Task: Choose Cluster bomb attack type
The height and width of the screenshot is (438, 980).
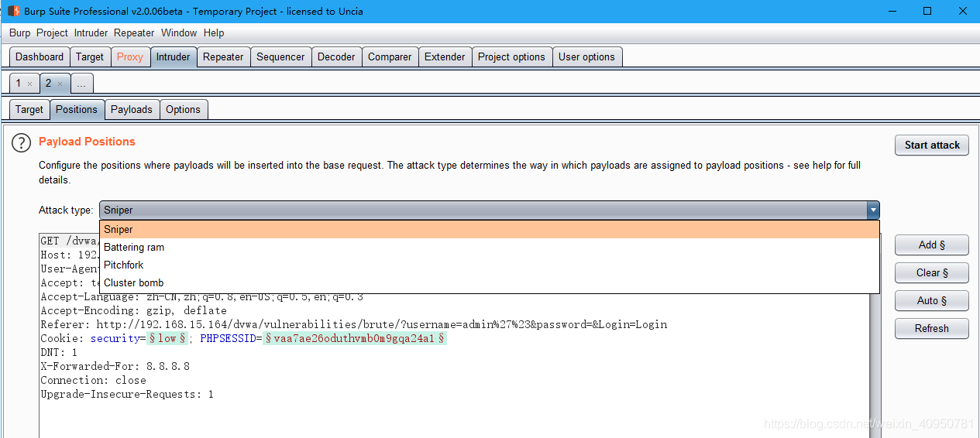Action: (490, 282)
